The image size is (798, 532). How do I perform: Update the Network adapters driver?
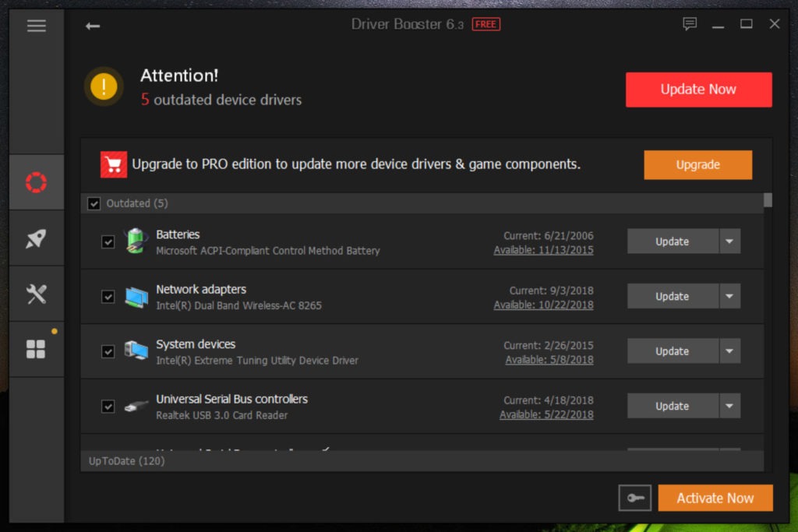coord(673,296)
